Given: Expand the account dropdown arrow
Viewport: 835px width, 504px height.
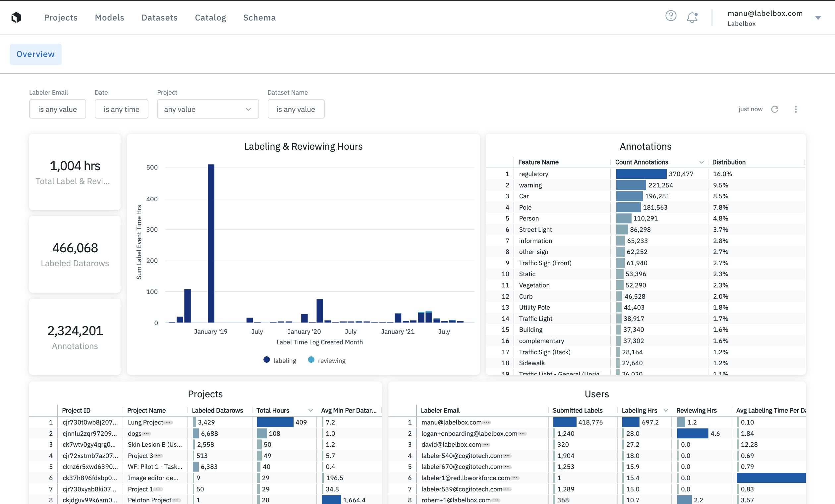Looking at the screenshot, I should pyautogui.click(x=818, y=18).
